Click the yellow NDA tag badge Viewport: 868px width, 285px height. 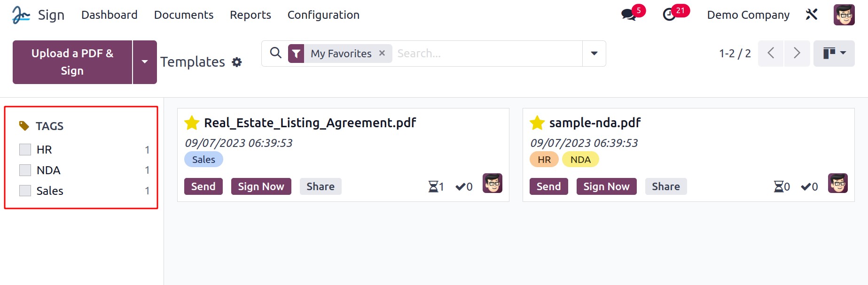(x=580, y=160)
